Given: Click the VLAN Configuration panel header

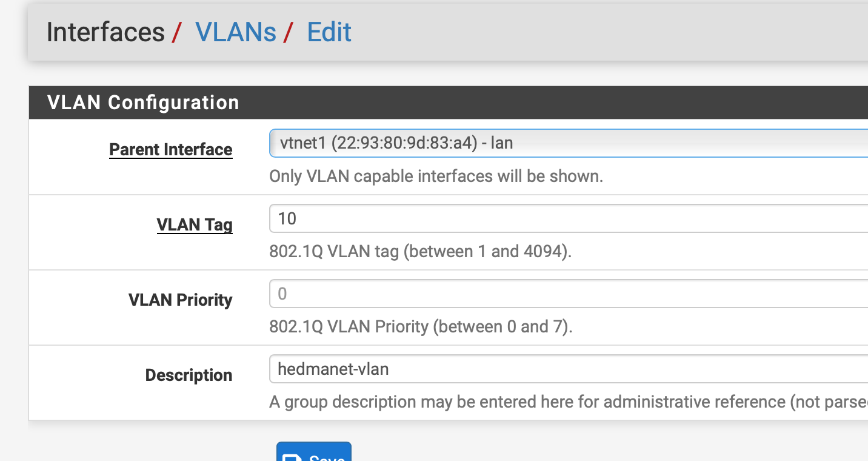Looking at the screenshot, I should coord(143,103).
